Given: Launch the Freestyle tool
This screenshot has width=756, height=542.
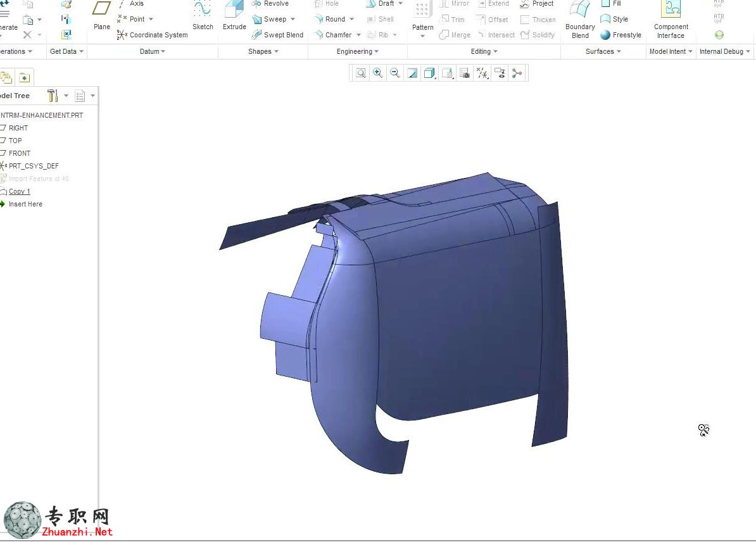Looking at the screenshot, I should (621, 35).
